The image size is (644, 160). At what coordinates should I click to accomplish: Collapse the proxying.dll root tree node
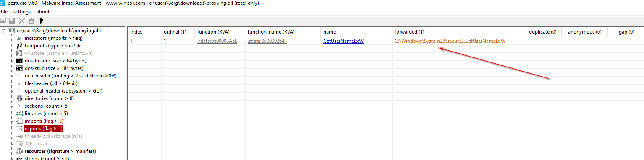coord(4,31)
